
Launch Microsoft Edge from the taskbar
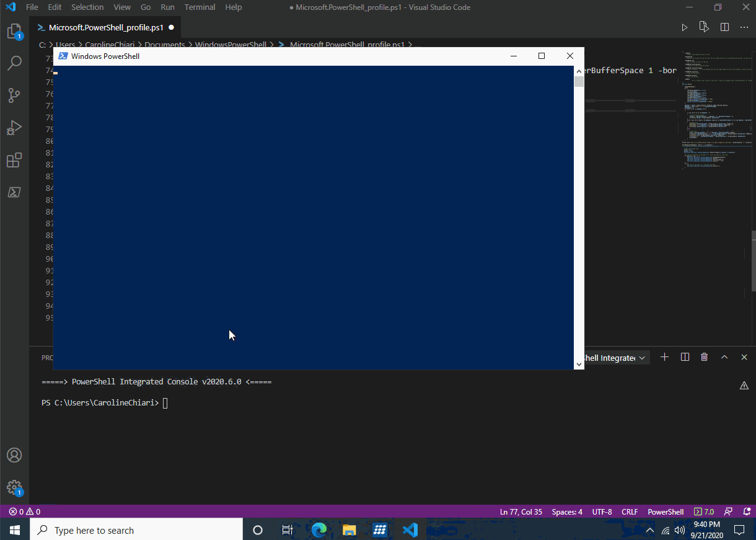pyautogui.click(x=319, y=530)
